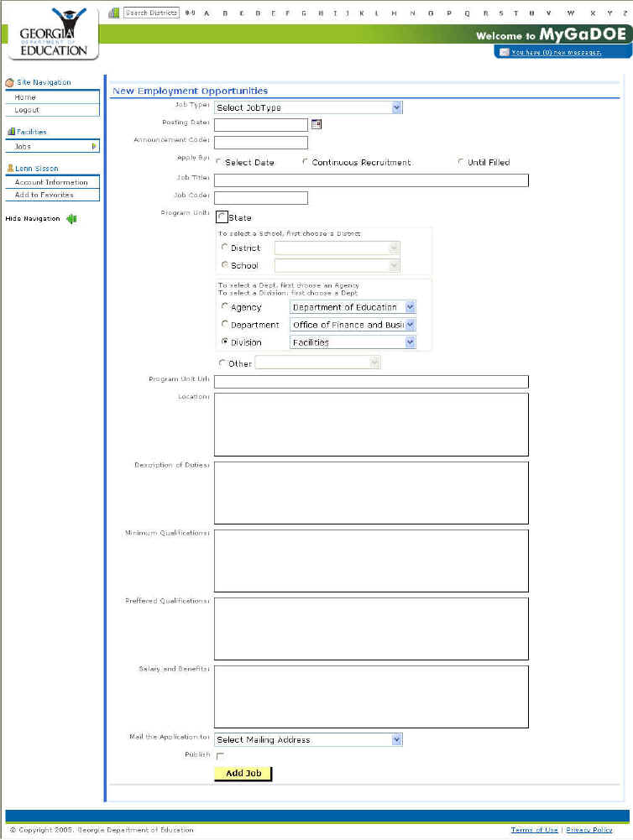Expand the Division dropdown showing Facilities

[x=353, y=342]
